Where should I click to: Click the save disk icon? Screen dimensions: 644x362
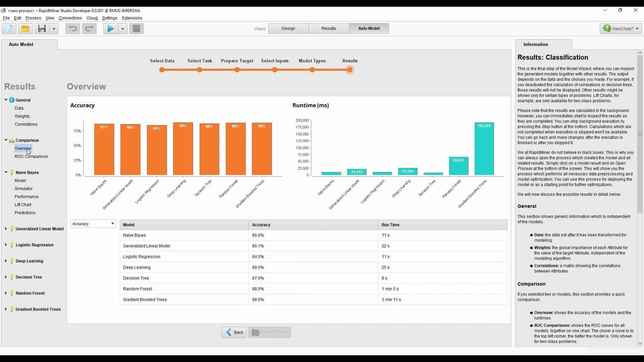tap(42, 29)
